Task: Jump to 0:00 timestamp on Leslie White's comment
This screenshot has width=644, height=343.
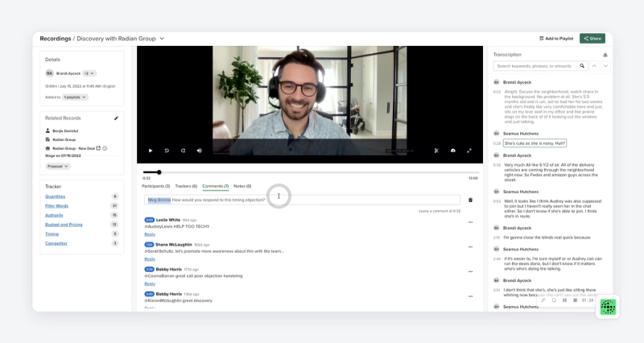Action: tap(150, 220)
